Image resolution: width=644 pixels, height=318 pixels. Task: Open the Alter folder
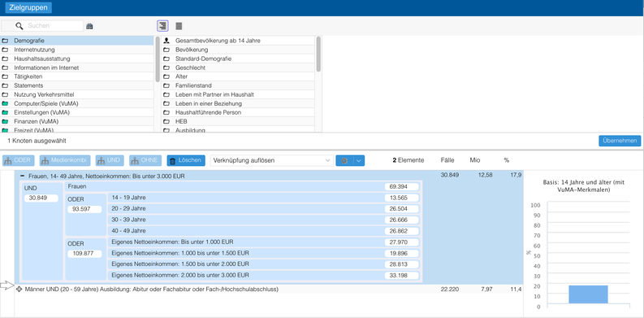[x=238, y=76]
